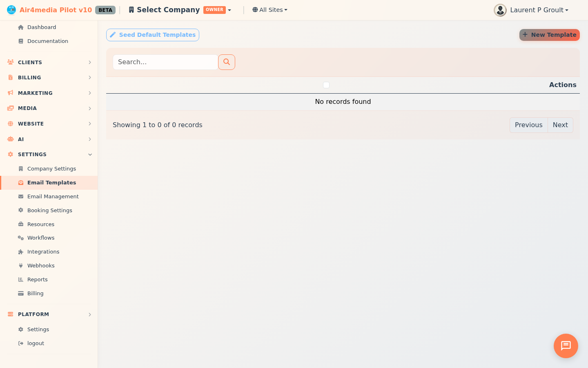Select the Integrations plug icon
This screenshot has height=368, width=588.
20,251
